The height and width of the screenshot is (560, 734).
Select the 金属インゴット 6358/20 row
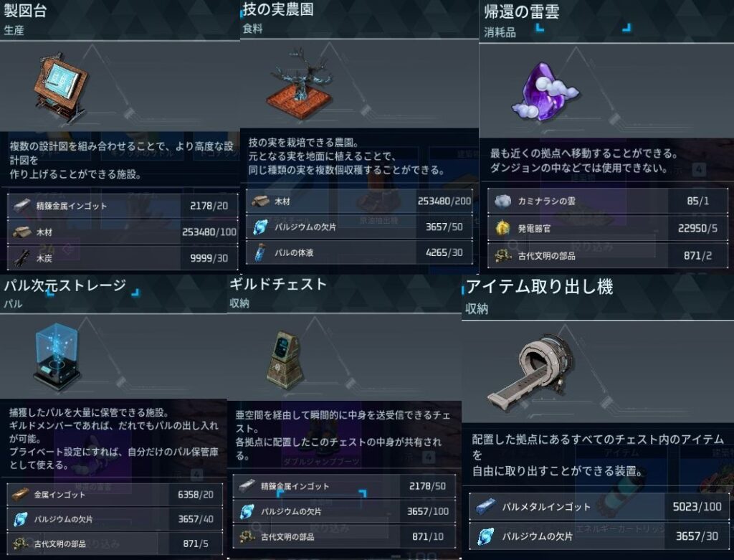point(115,495)
